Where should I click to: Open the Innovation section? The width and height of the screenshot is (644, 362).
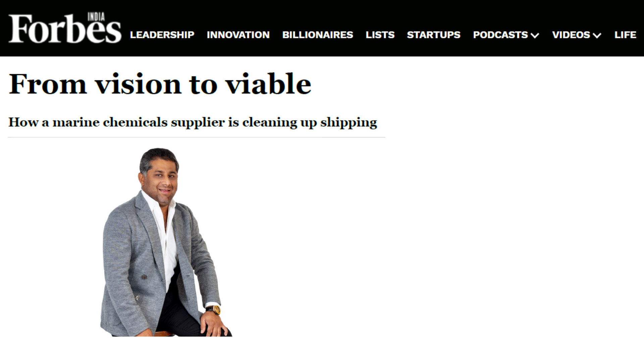238,35
